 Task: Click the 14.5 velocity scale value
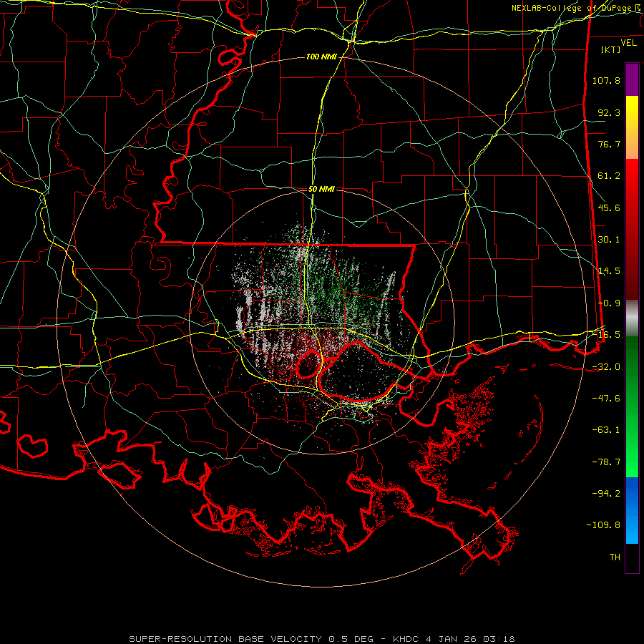pyautogui.click(x=609, y=271)
